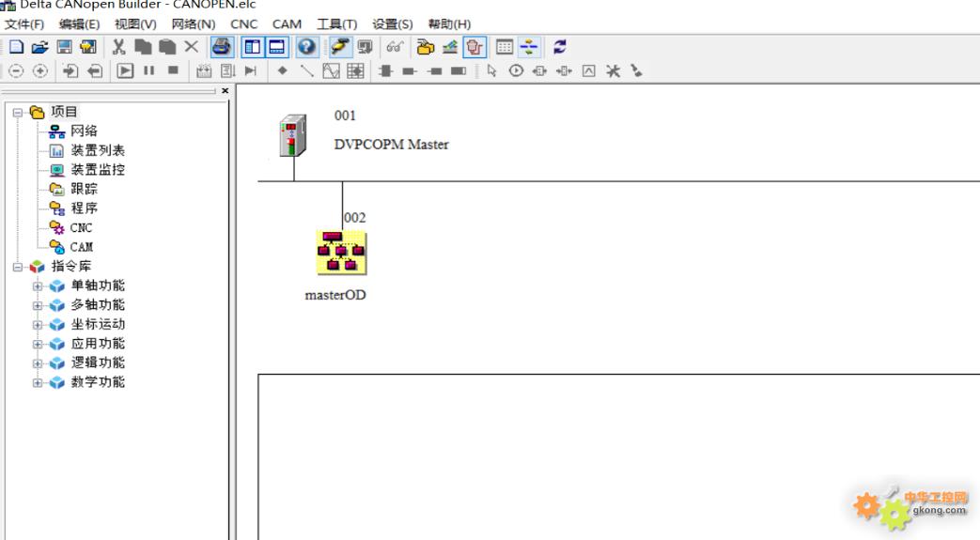Save the project with floppy disk icon

64,47
